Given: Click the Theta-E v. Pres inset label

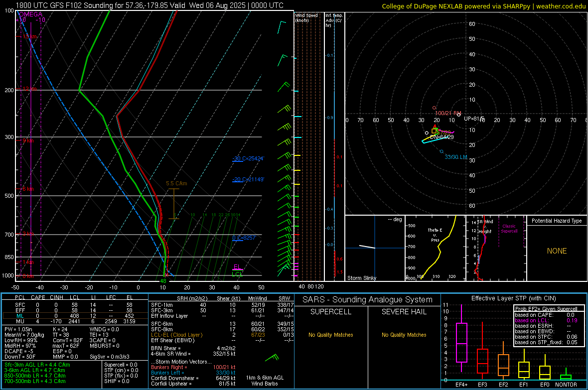Looking at the screenshot, I should point(435,235).
